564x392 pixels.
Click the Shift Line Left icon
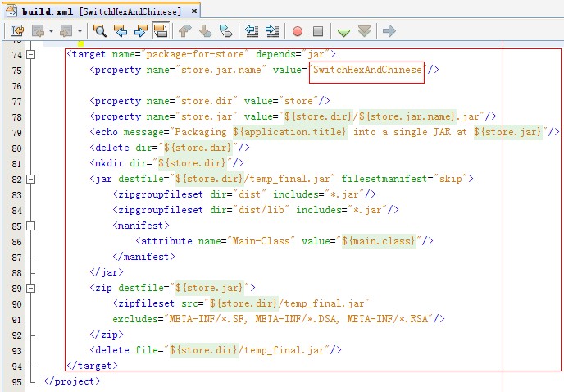(x=252, y=31)
